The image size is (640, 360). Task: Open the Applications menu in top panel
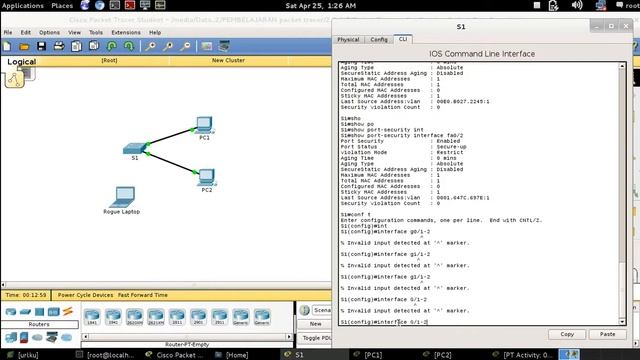pyautogui.click(x=22, y=5)
